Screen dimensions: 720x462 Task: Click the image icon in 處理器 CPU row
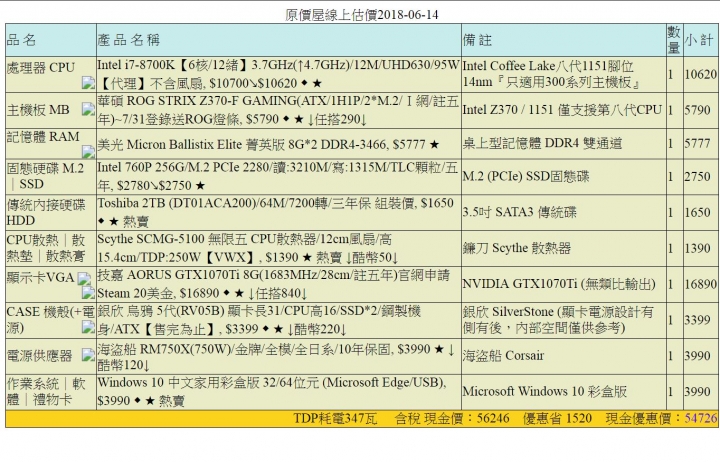click(88, 83)
